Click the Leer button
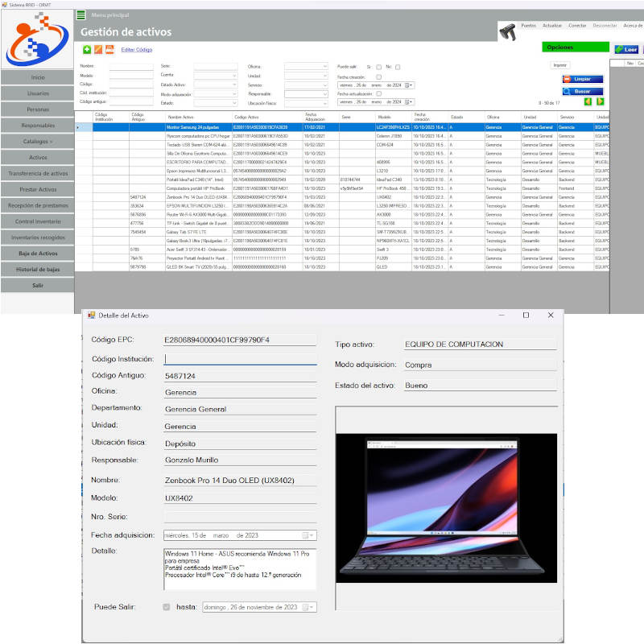 click(626, 50)
